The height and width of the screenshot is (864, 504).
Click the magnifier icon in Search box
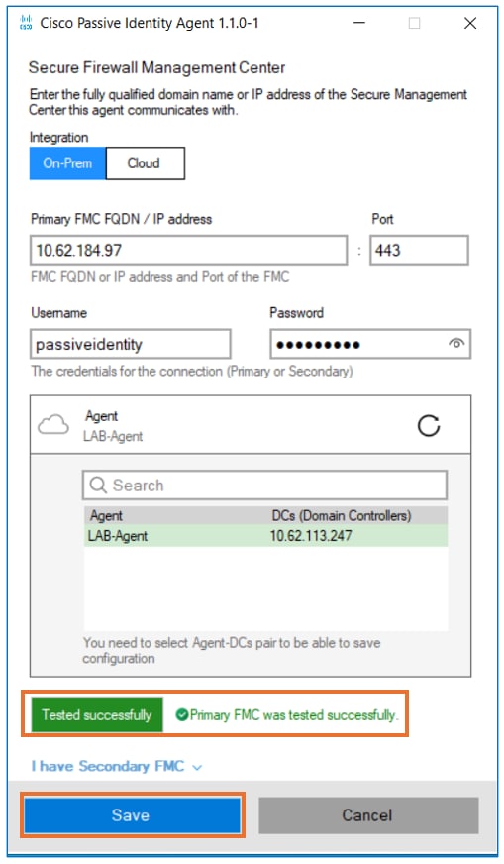point(98,486)
